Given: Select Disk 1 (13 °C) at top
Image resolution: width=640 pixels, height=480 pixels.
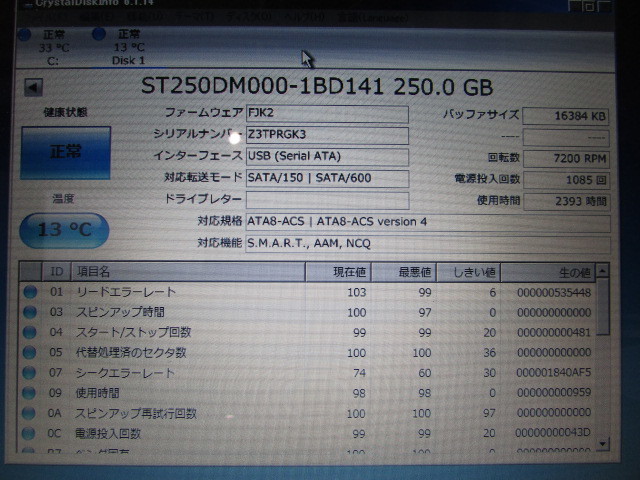Looking at the screenshot, I should point(129,47).
